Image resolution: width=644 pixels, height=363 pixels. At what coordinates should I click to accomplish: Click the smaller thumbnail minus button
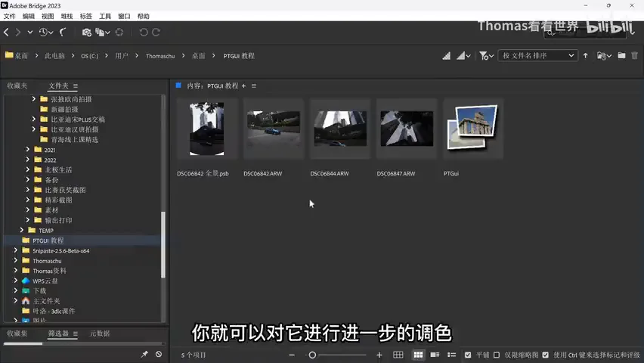[x=292, y=355]
